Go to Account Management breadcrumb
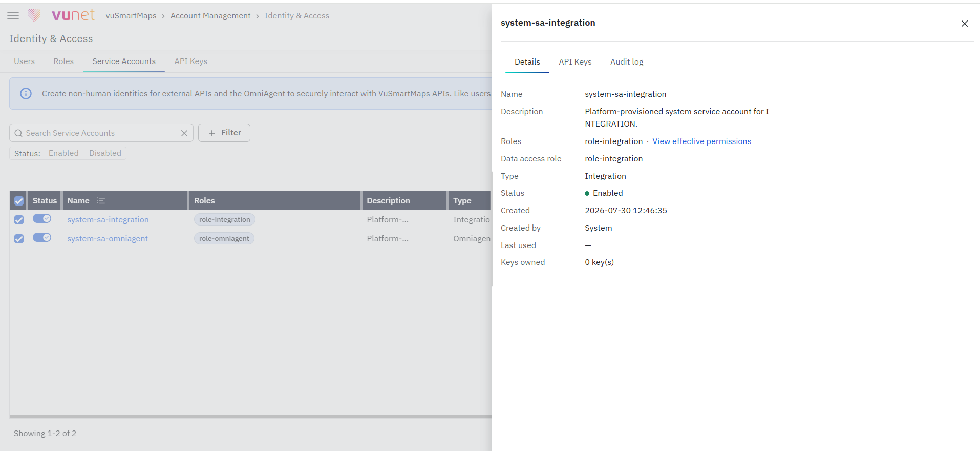Viewport: 980px width, 451px height. [210, 16]
